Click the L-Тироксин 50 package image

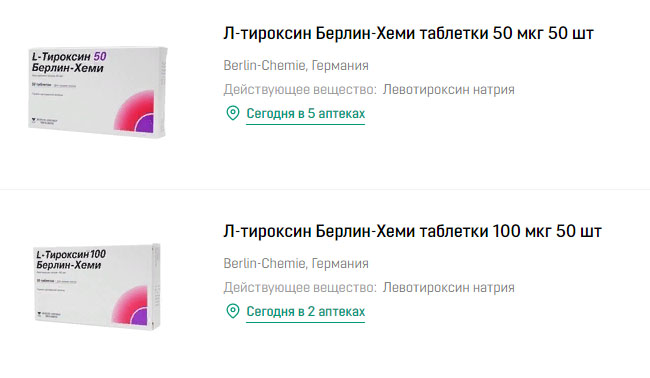coord(97,92)
